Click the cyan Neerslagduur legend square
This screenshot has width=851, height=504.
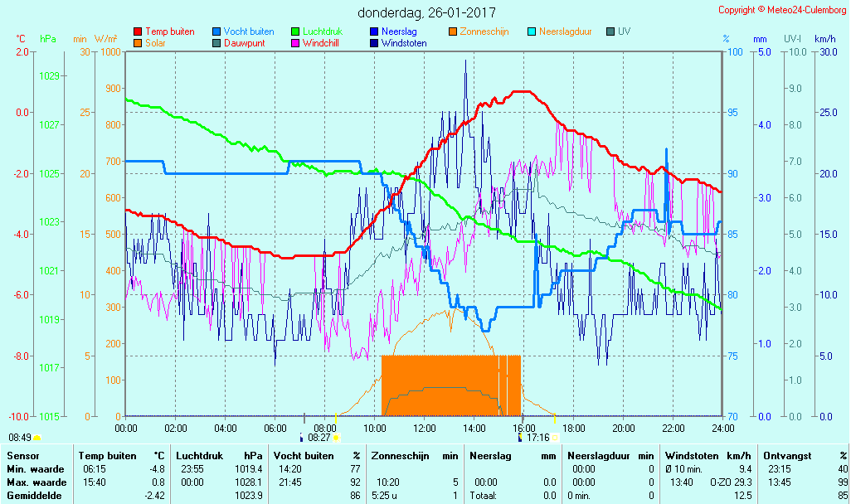532,31
